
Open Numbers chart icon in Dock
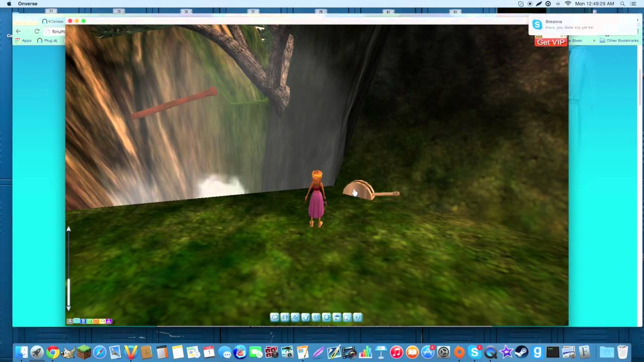365,352
